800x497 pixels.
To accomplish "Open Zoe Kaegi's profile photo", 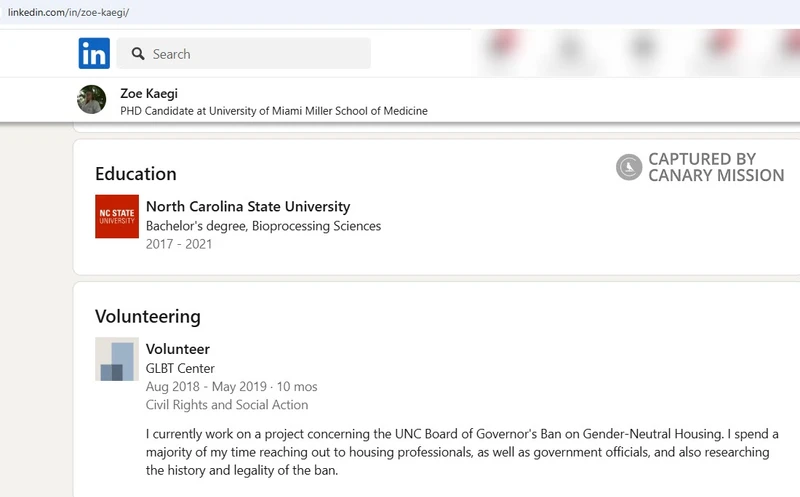I will [91, 100].
